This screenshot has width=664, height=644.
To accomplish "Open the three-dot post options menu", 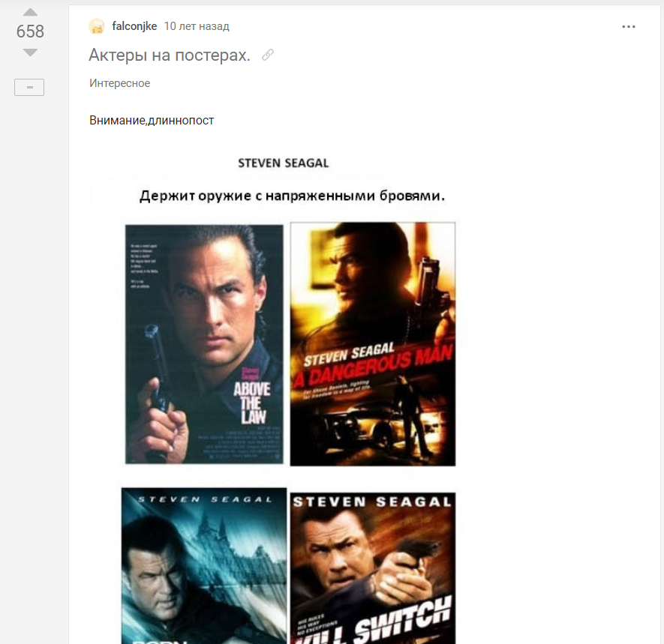I will coord(629,27).
